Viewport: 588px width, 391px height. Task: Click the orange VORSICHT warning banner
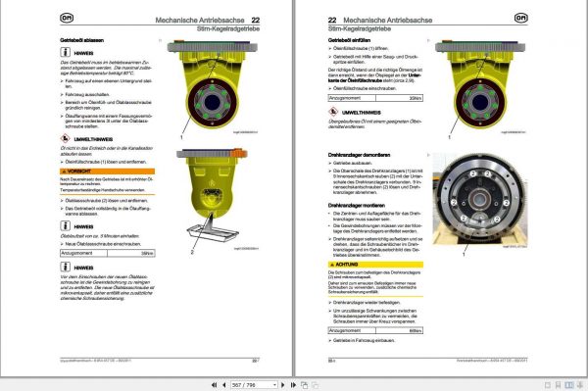[107, 171]
